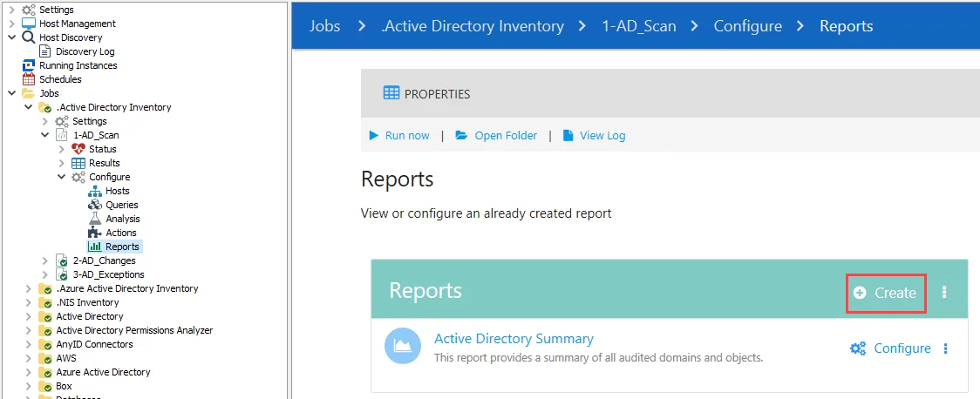Open the Reports panel kebab menu
Image resolution: width=980 pixels, height=399 pixels.
[x=943, y=292]
